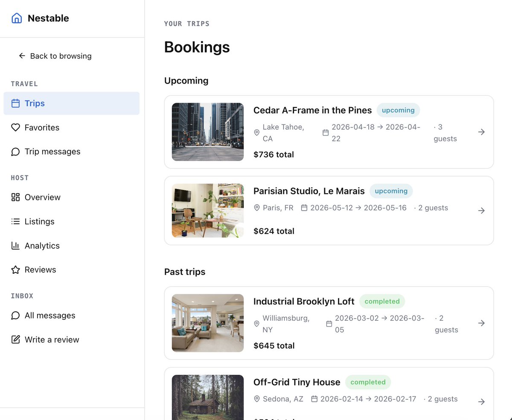Open All messages inbox
The image size is (512, 420).
[72, 316]
